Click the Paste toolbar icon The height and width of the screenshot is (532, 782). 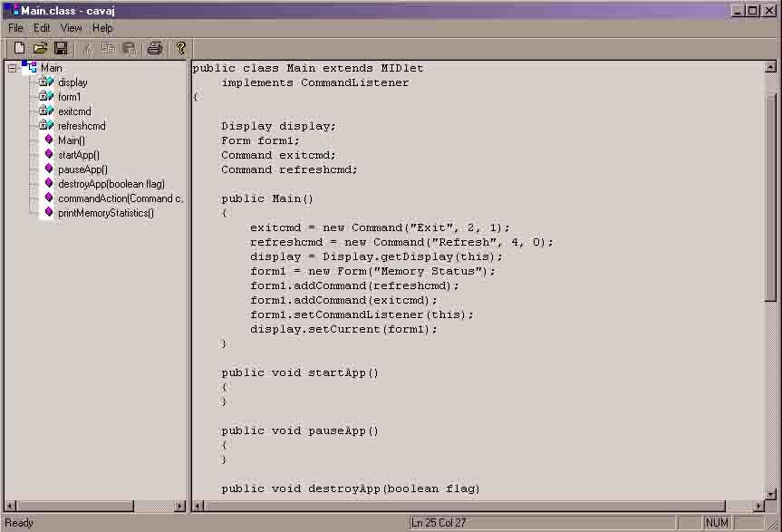(130, 48)
